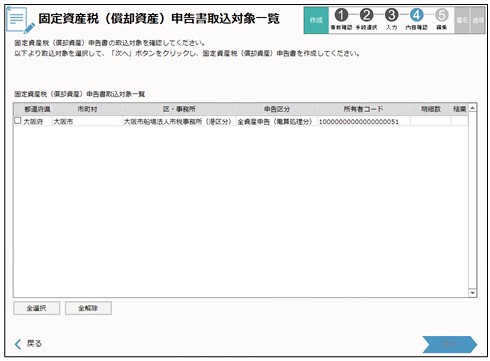Select step 3 入力 circle

(x=391, y=15)
